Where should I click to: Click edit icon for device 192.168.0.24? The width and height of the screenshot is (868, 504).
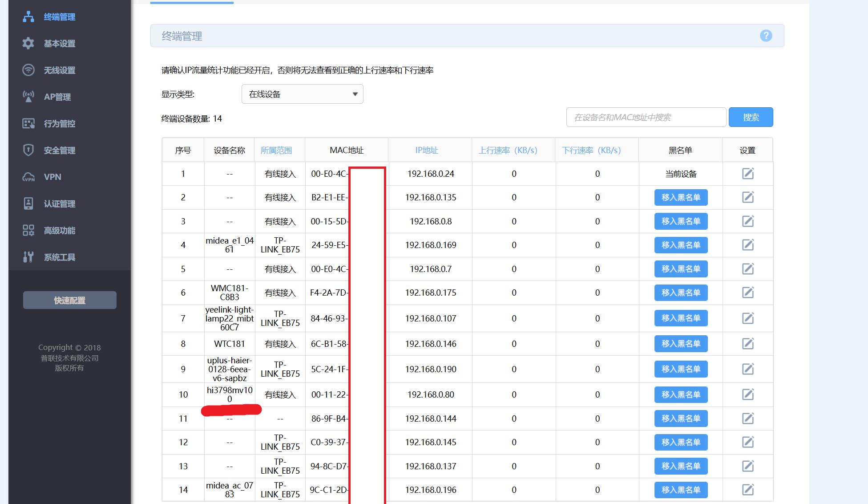748,174
